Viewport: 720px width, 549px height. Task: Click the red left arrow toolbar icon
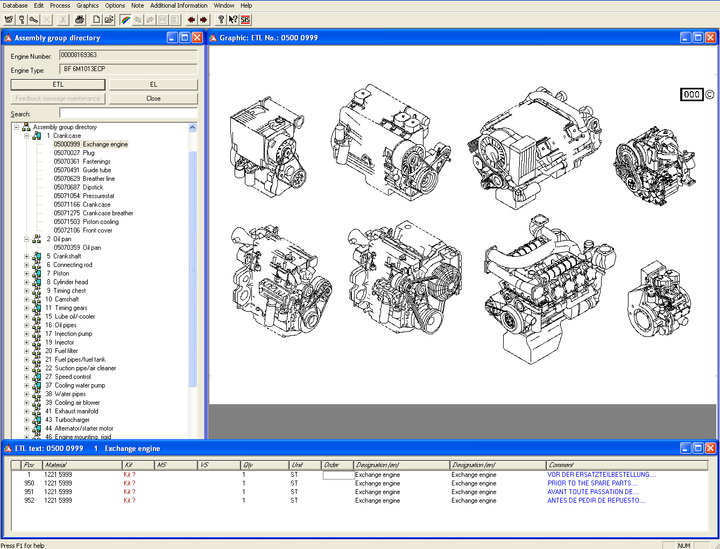coord(191,19)
